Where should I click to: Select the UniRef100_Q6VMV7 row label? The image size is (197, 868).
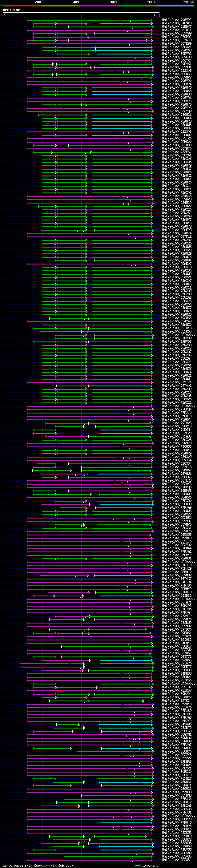177,78
